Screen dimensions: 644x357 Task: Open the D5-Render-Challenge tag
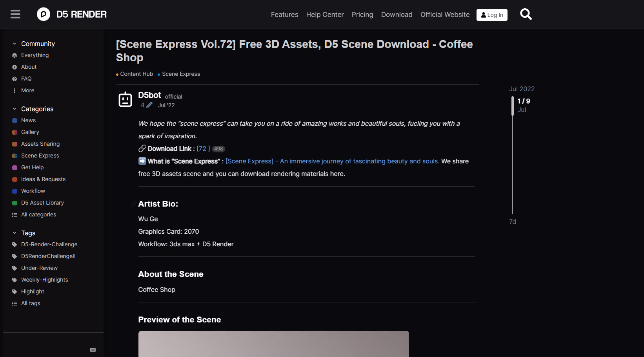(49, 244)
